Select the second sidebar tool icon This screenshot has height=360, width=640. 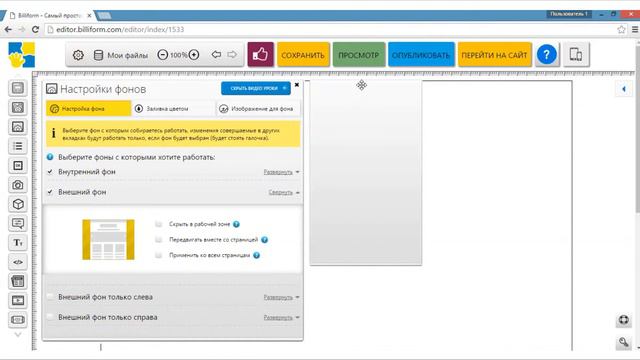[x=18, y=107]
